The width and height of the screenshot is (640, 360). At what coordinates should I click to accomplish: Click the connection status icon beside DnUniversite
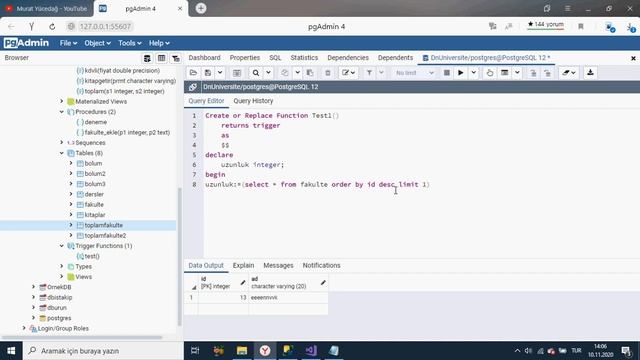click(x=193, y=87)
